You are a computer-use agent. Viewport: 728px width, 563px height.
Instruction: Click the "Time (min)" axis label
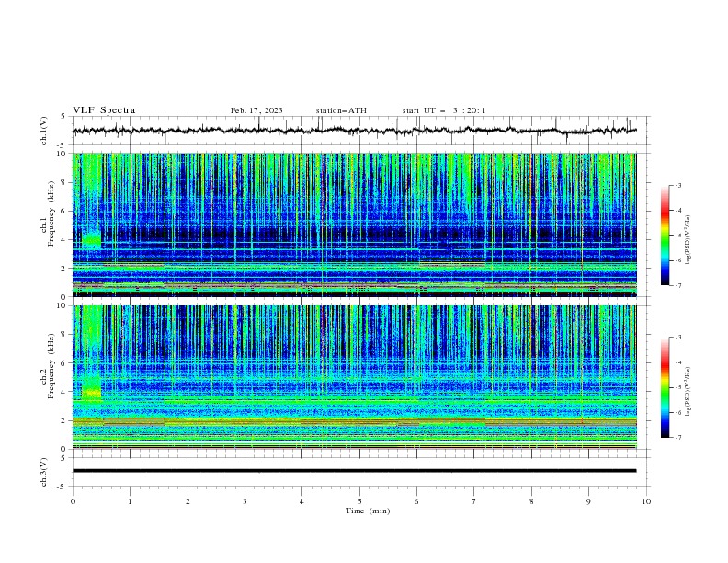368,511
